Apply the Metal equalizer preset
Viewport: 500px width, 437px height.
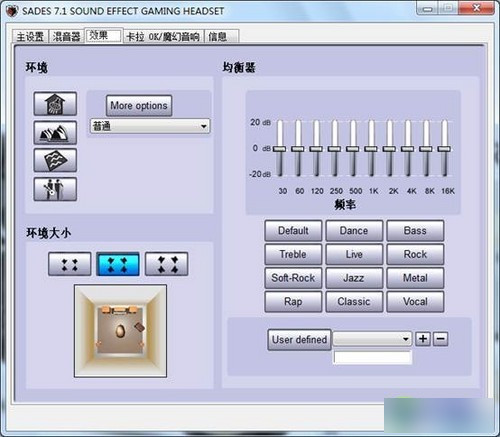coord(415,278)
